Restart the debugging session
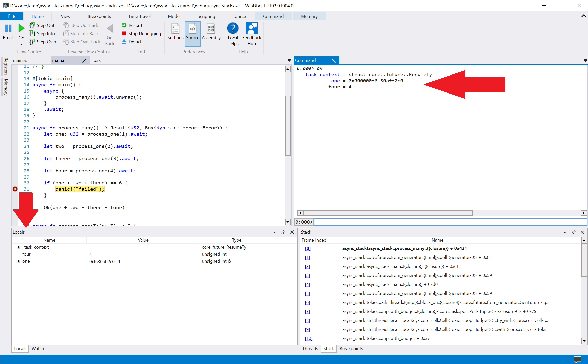 click(x=132, y=25)
